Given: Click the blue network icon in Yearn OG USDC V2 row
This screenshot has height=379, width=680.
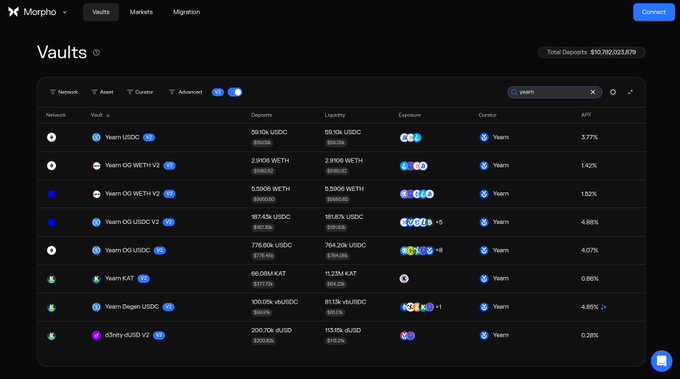Looking at the screenshot, I should pyautogui.click(x=51, y=222).
